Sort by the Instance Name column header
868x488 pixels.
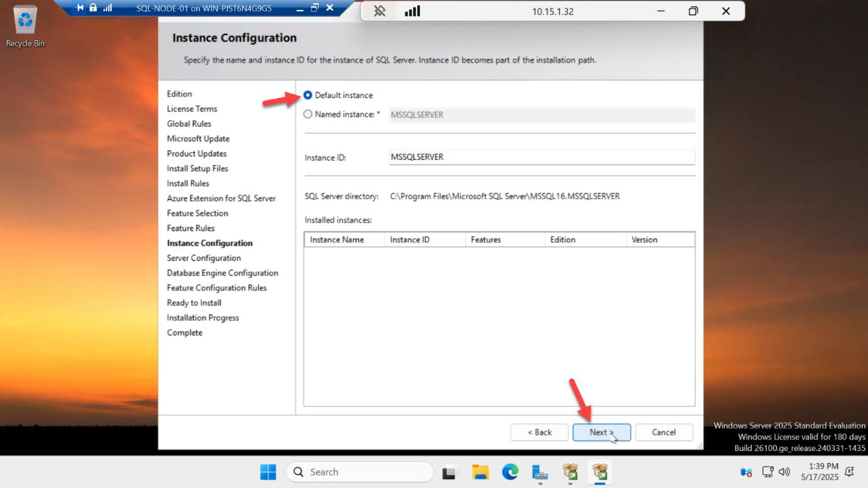tap(344, 239)
